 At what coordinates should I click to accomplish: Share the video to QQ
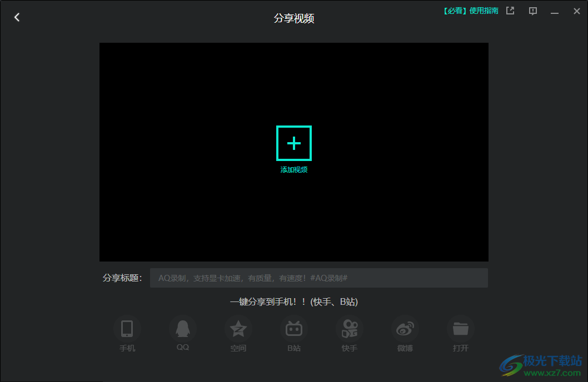183,328
